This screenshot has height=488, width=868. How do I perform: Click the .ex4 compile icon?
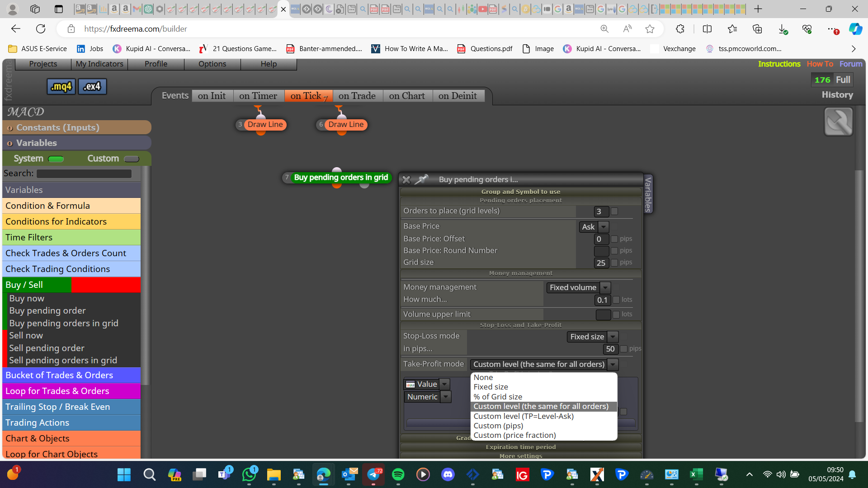92,86
